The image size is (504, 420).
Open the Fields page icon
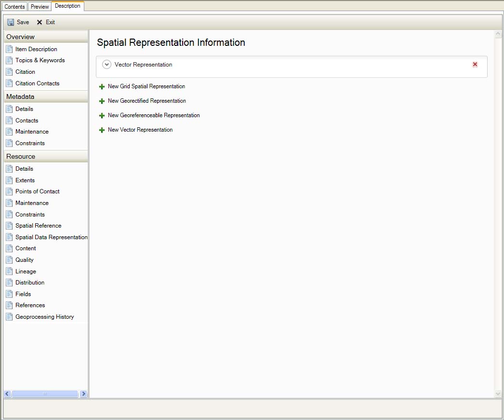pos(9,294)
